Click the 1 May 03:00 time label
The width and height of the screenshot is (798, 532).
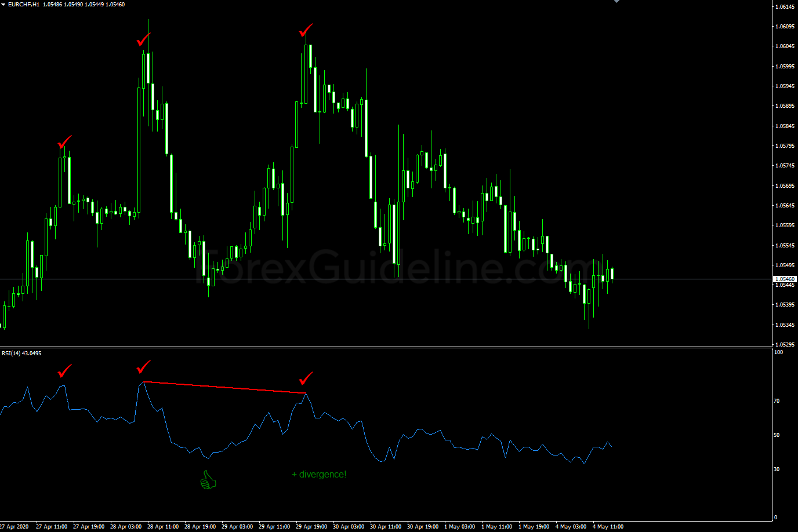coord(460,527)
